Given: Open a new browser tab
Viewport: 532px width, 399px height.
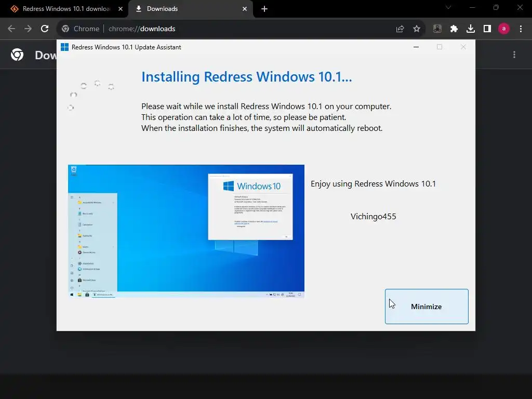Looking at the screenshot, I should [264, 9].
